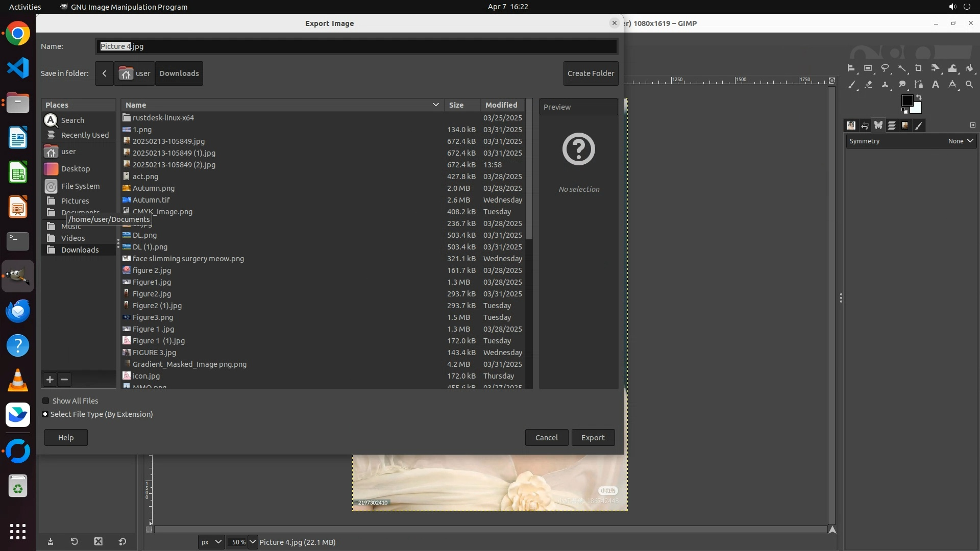
Task: Select the Fuzzy Select magic wand tool
Action: click(902, 68)
